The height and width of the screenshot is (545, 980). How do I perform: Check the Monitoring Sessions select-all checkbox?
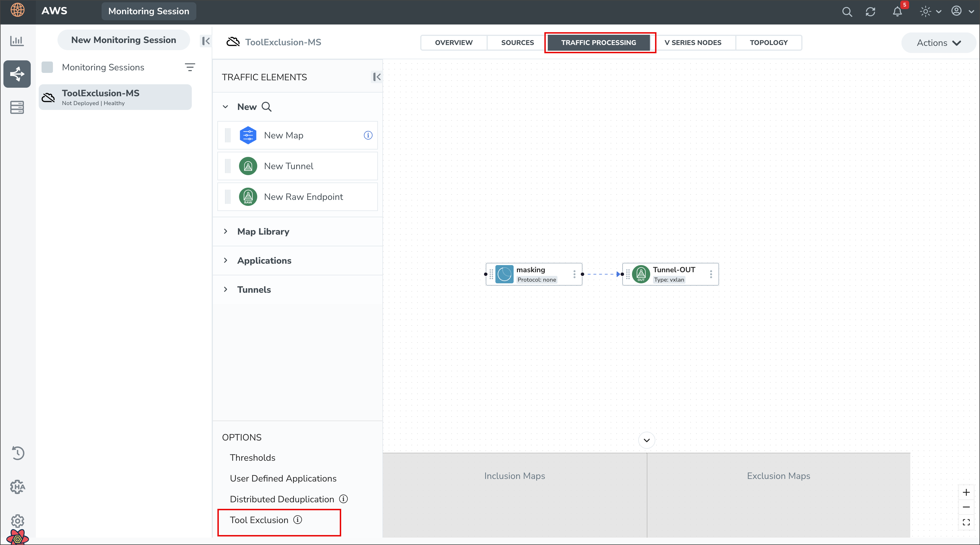pyautogui.click(x=47, y=67)
